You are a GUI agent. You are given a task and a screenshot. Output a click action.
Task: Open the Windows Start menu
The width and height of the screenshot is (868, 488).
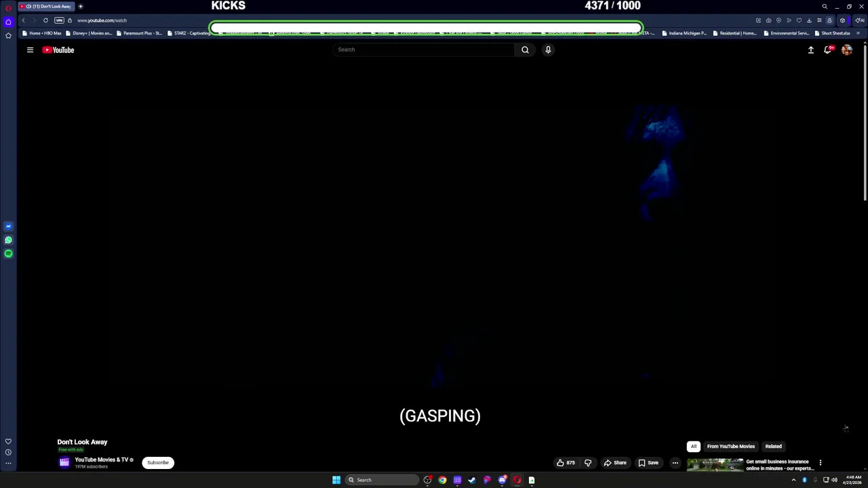click(x=336, y=480)
